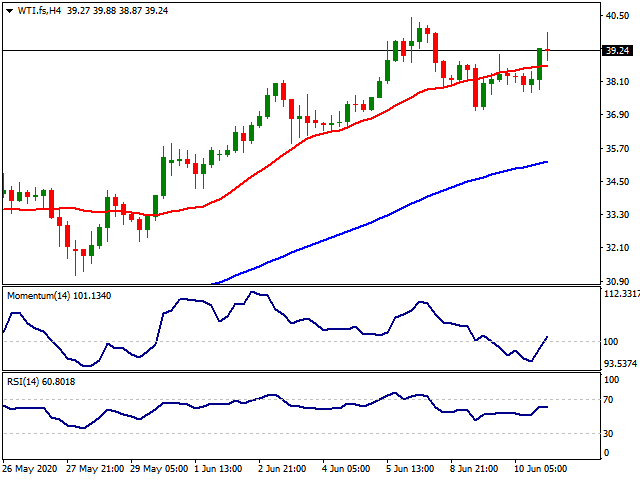The height and width of the screenshot is (480, 640).
Task: Click the 5 Jun 13:00 time label
Action: [410, 469]
